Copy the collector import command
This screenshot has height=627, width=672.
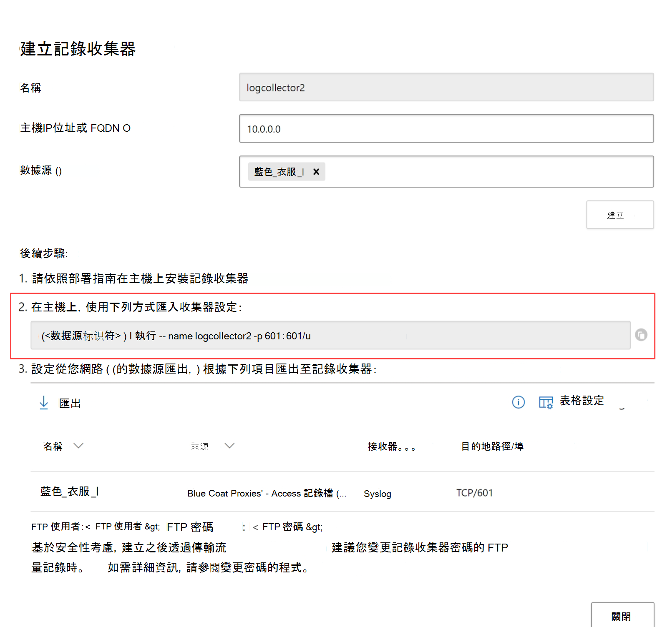(641, 335)
